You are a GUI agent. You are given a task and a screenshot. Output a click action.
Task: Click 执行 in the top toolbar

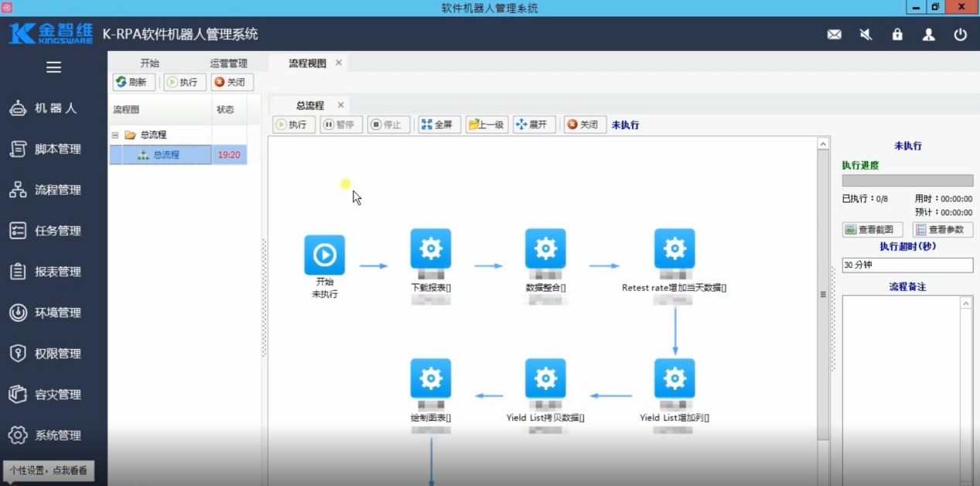[x=185, y=82]
